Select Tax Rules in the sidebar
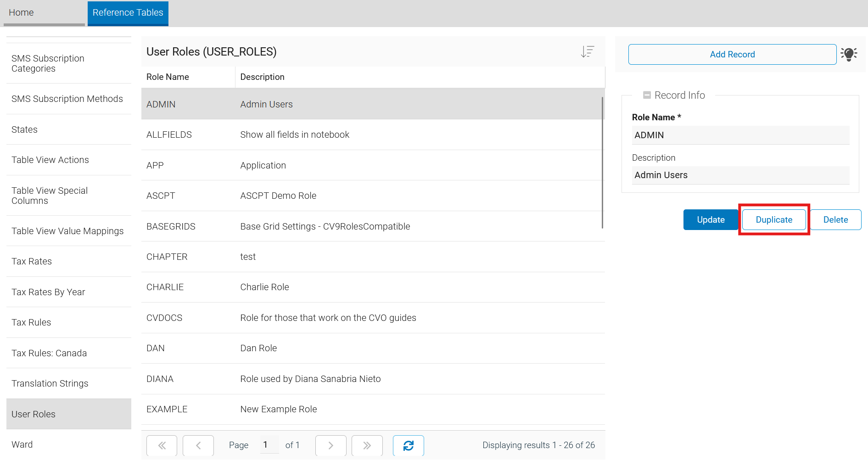 tap(69, 322)
